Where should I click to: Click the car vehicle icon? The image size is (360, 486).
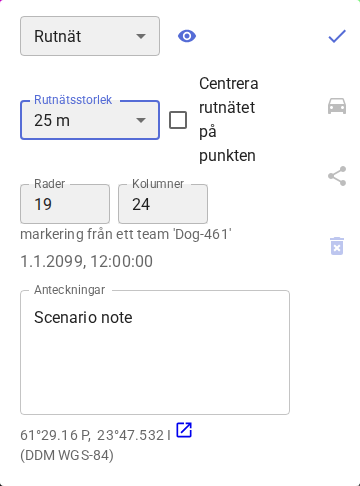pyautogui.click(x=337, y=106)
